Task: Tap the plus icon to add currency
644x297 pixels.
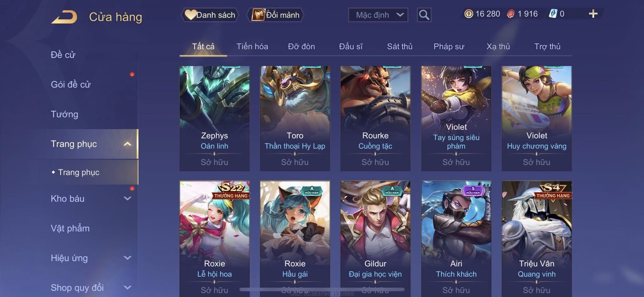Action: (593, 14)
